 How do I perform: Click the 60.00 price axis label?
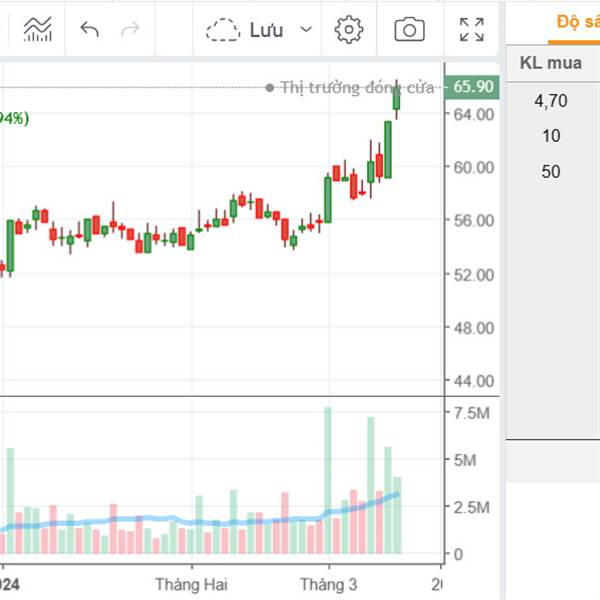pyautogui.click(x=473, y=167)
